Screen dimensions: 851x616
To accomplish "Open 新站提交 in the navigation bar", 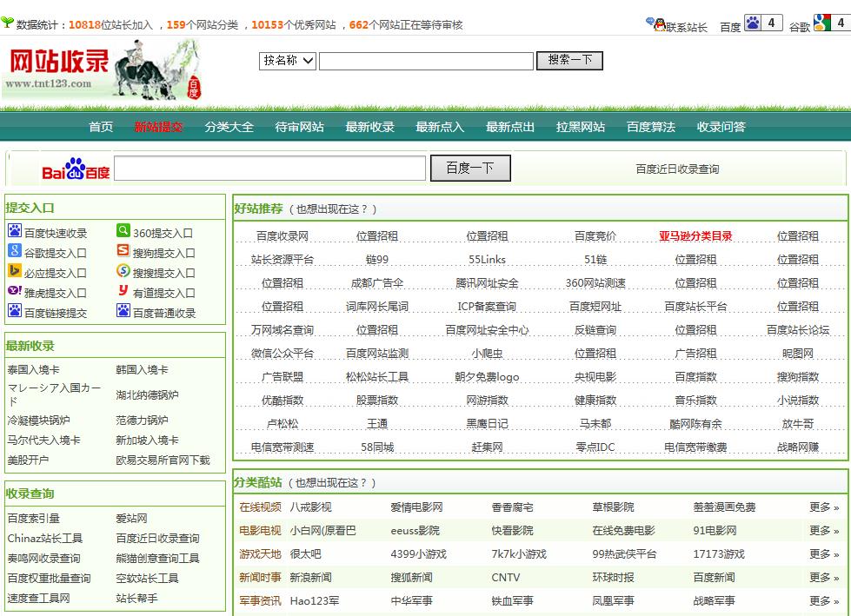I will [x=158, y=127].
